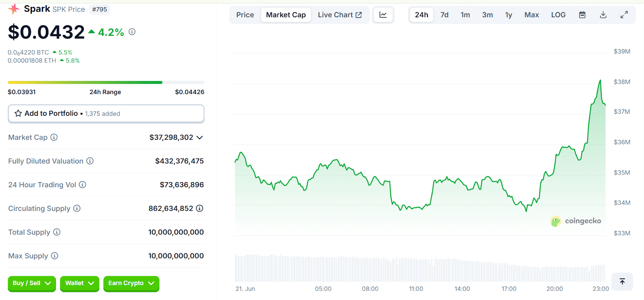Click the $0.0432 price value
The height and width of the screenshot is (300, 644).
point(46,32)
